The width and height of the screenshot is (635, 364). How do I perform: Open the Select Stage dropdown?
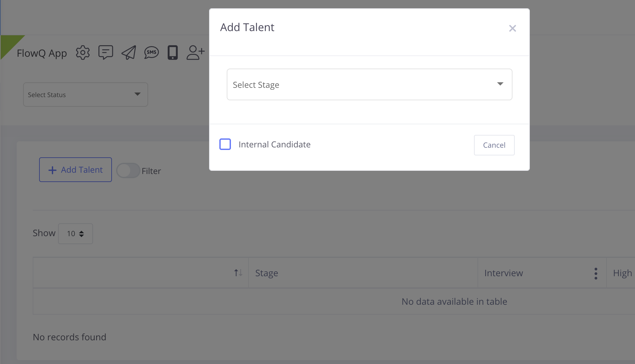point(369,85)
